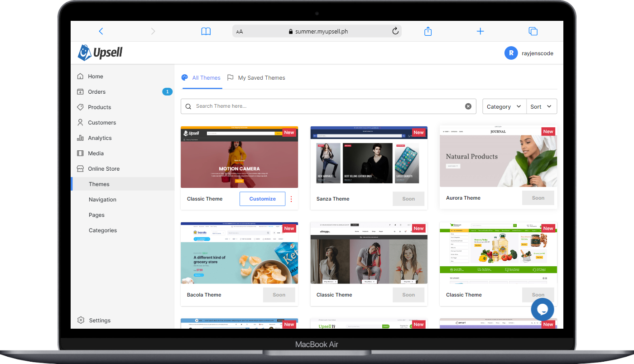Click the Sanza Theme name
This screenshot has height=364, width=634.
point(333,199)
